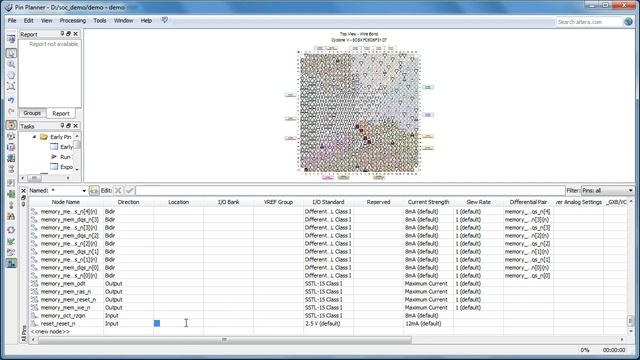Select the reset_reset_n node row
This screenshot has width=640, height=360.
pos(58,324)
